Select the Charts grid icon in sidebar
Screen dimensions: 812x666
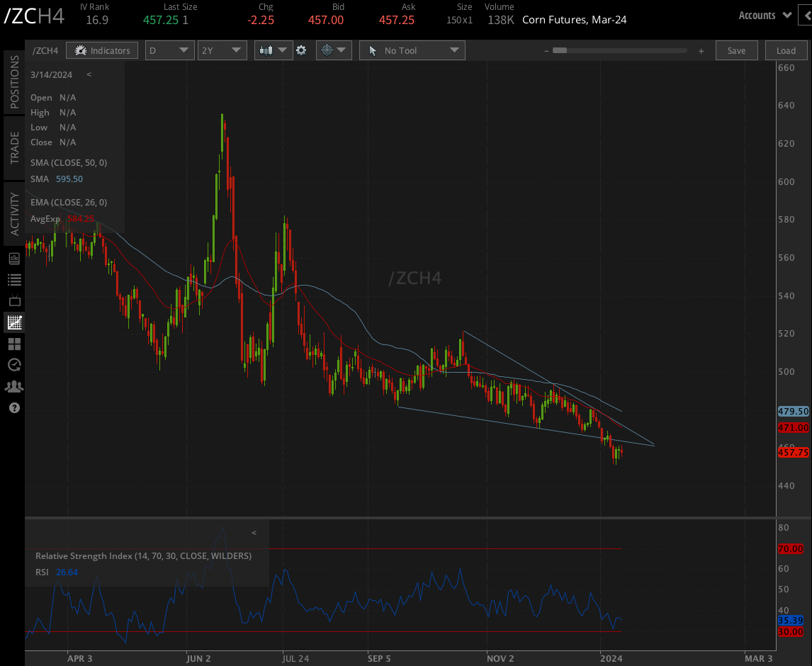coord(14,322)
